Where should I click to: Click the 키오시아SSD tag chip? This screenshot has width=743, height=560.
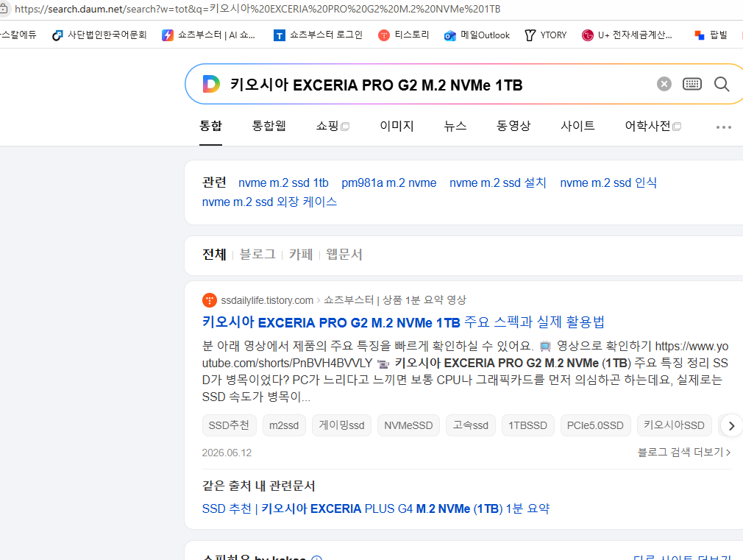tap(674, 425)
